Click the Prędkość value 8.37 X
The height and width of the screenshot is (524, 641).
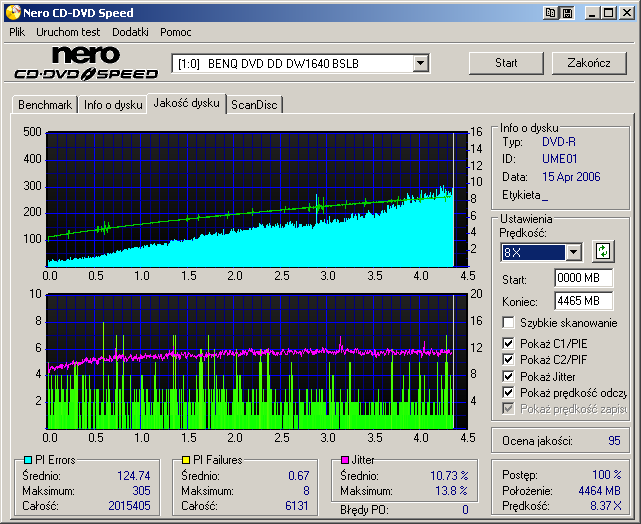click(x=606, y=506)
